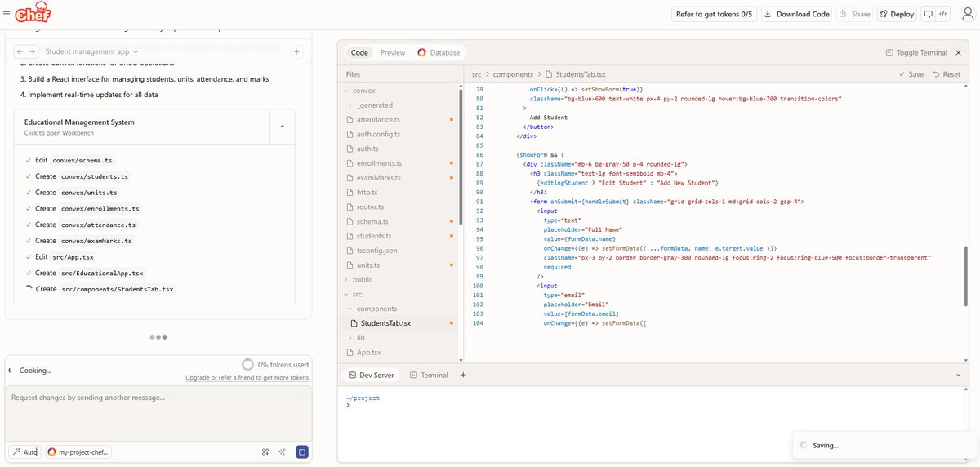
Task: Click the Toggle Terminal button
Action: [x=916, y=52]
